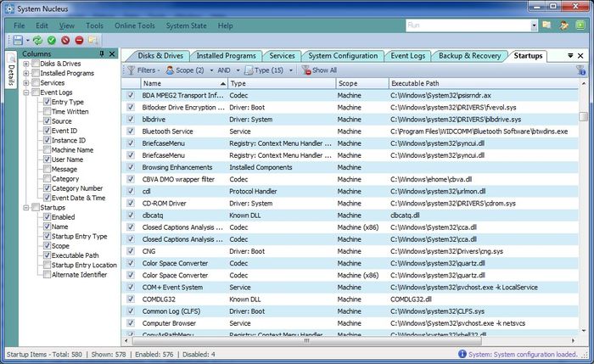Select the COMDLG32 row name
594x364 pixels.
click(x=159, y=300)
